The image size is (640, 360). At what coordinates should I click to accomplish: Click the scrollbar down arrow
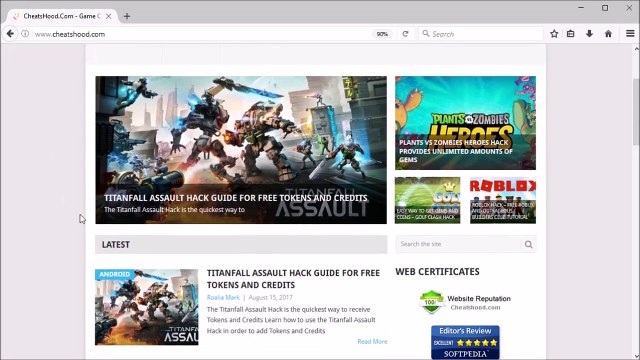point(636,356)
